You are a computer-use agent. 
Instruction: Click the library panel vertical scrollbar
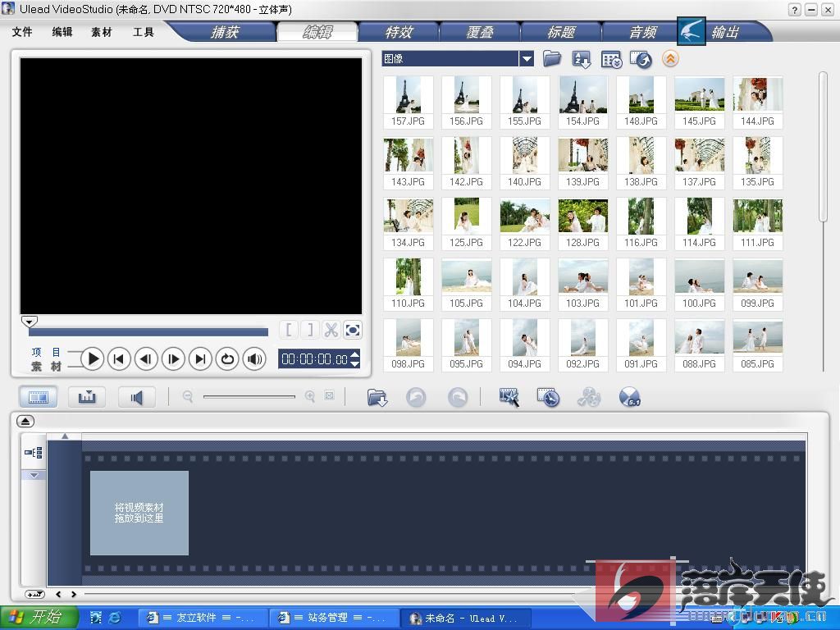(x=823, y=146)
